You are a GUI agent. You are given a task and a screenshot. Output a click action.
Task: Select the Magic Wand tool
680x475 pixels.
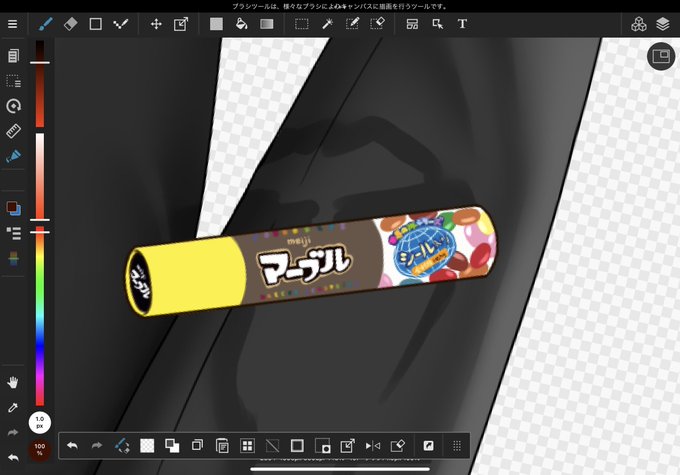(327, 24)
